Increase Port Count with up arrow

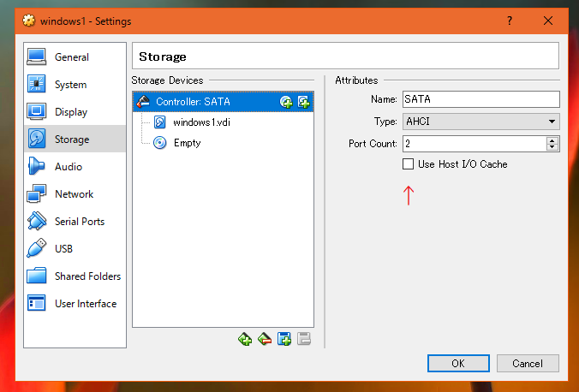tap(552, 140)
